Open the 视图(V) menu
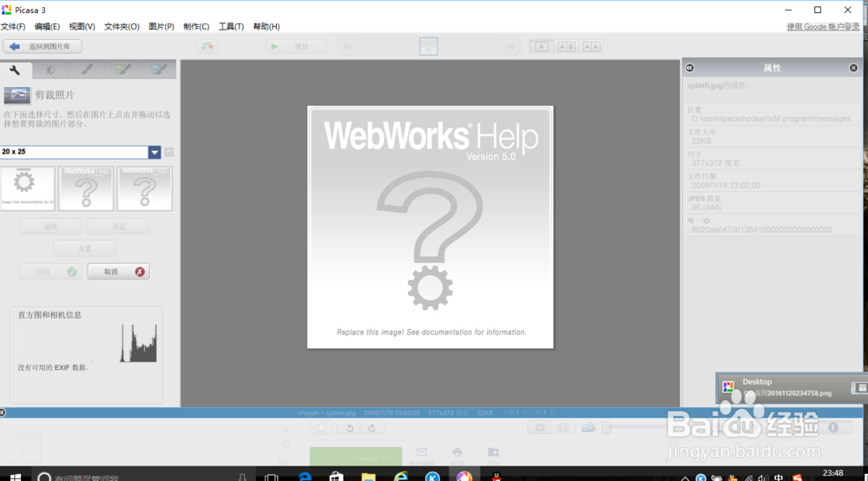 tap(82, 27)
